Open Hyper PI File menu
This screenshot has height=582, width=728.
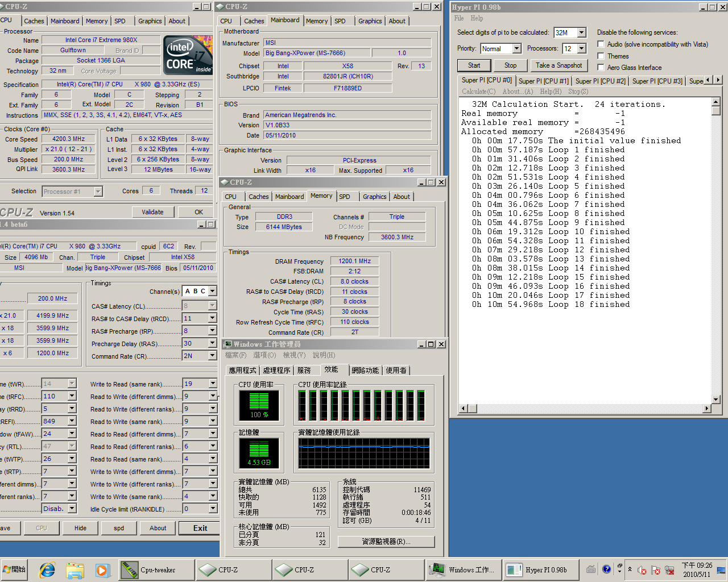(459, 18)
